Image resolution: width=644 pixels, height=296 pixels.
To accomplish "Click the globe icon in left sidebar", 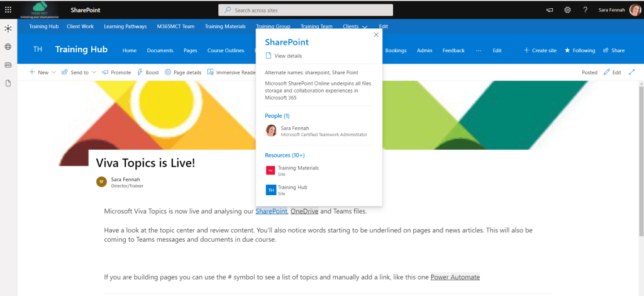I will 8,47.
